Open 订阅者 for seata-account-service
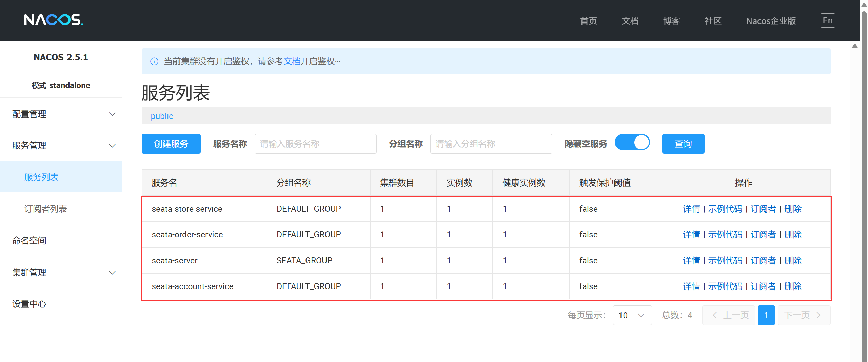The width and height of the screenshot is (868, 362). click(763, 286)
